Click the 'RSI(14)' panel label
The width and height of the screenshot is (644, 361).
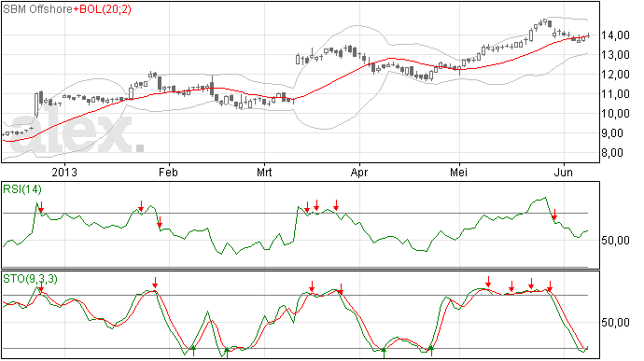click(x=22, y=189)
